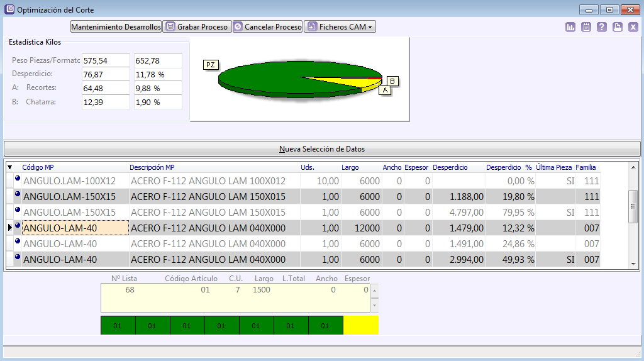Image resolution: width=644 pixels, height=361 pixels.
Task: Click the print icon in top-right toolbar
Action: 618,27
